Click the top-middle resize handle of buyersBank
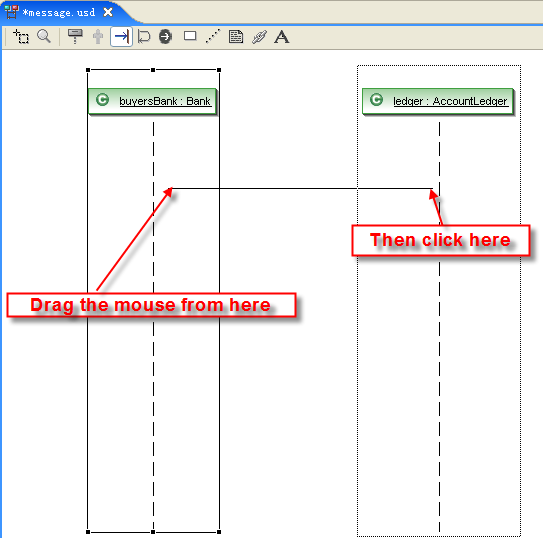 pos(153,70)
